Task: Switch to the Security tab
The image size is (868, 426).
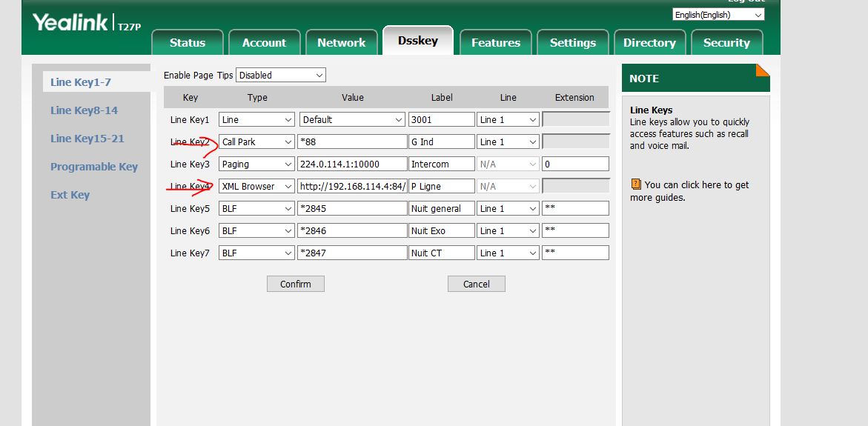Action: point(726,43)
